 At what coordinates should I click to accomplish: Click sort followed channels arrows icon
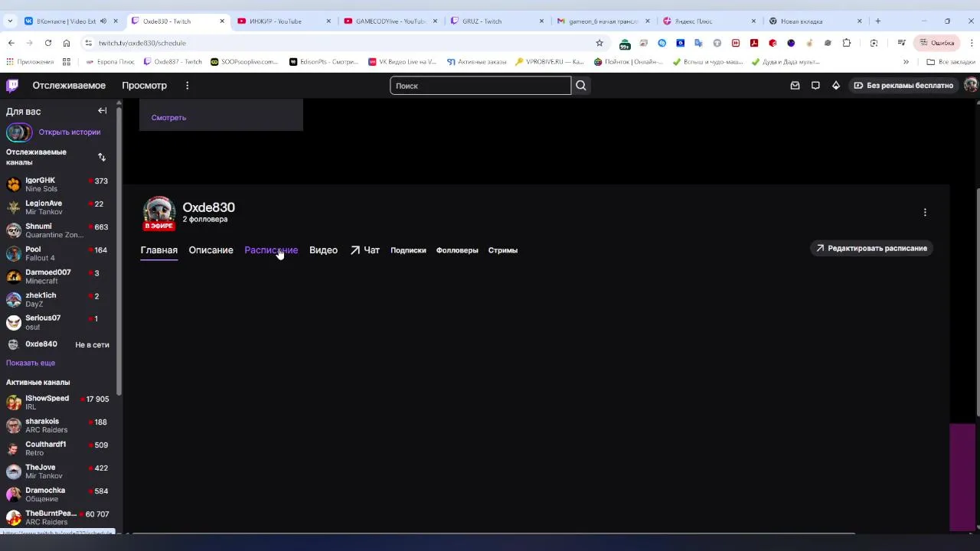pos(102,157)
